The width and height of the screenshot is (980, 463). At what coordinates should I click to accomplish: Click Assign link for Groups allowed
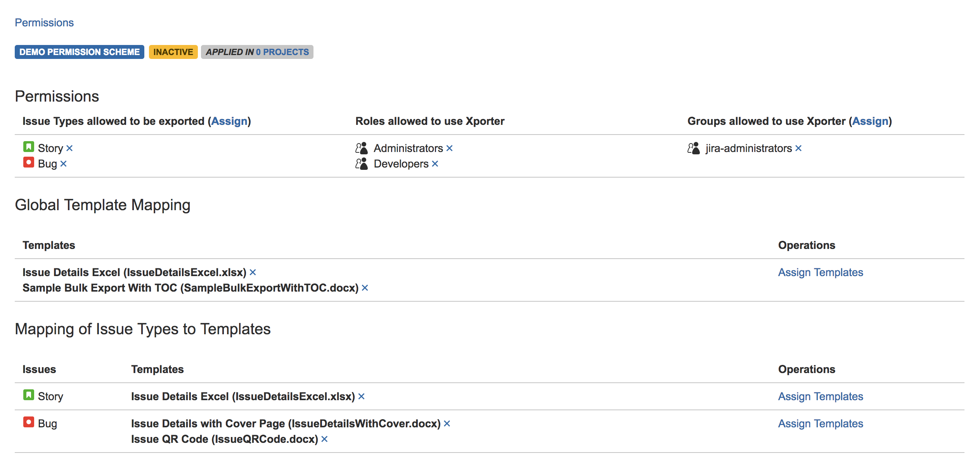point(870,121)
